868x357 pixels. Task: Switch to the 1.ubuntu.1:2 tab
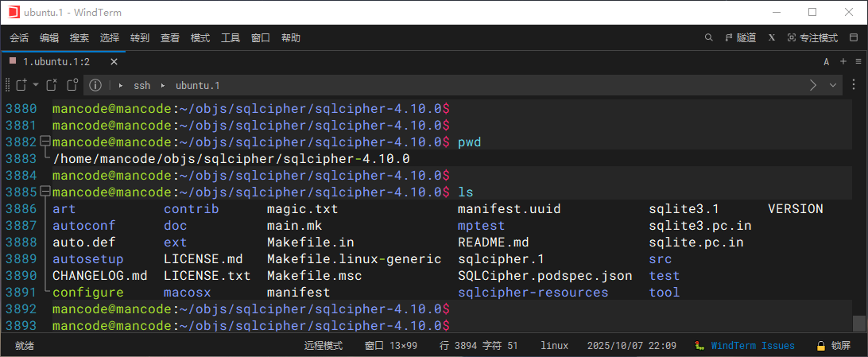click(56, 61)
